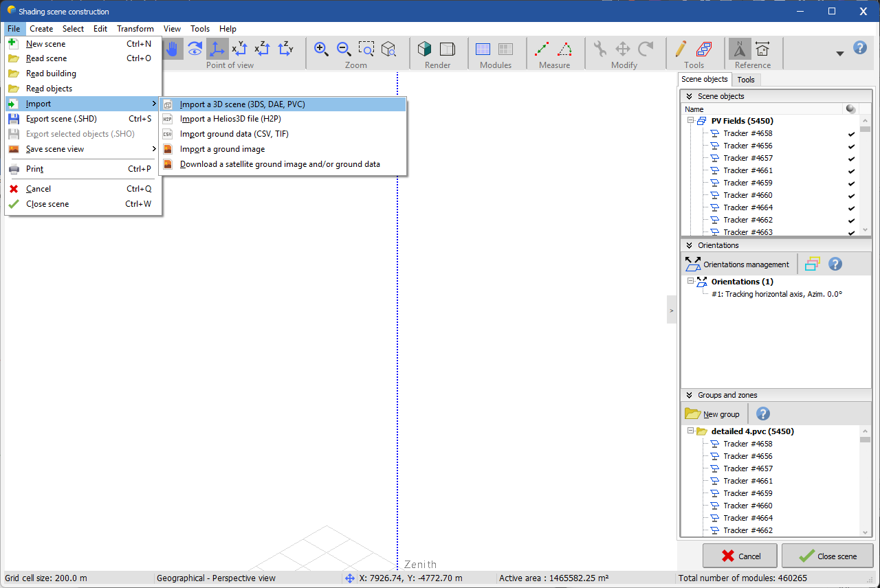Collapse the detailed 4.pvc group node

click(x=690, y=431)
